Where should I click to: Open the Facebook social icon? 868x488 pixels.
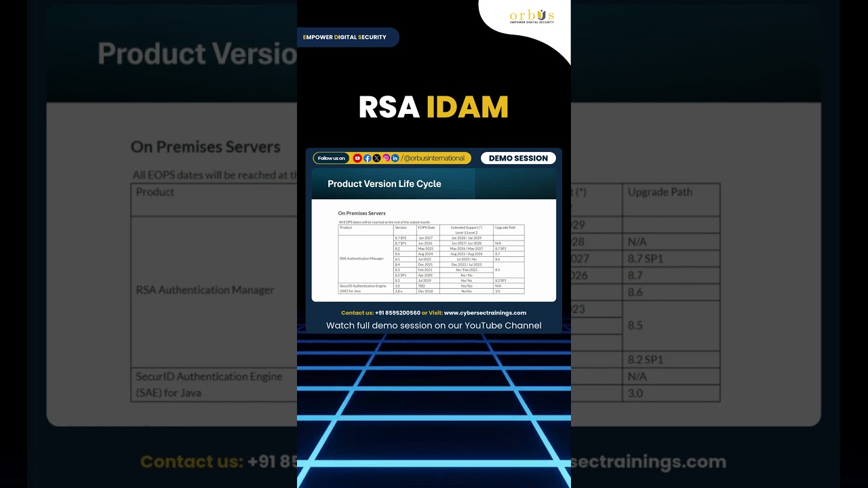pos(368,158)
